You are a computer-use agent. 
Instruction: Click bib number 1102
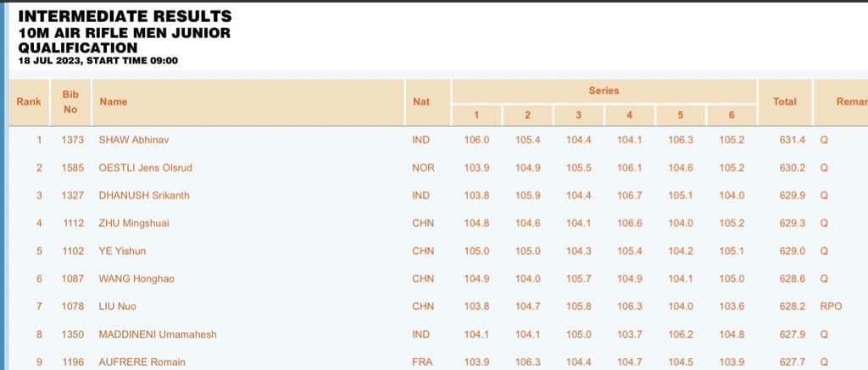pos(73,251)
